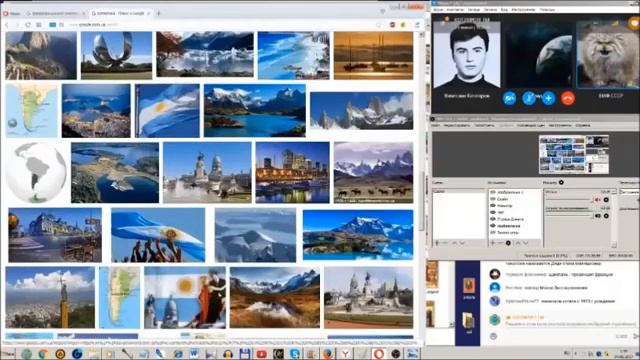Open sunset sailboats image in first row
Screen dimensions: 640x360
[x=373, y=56]
